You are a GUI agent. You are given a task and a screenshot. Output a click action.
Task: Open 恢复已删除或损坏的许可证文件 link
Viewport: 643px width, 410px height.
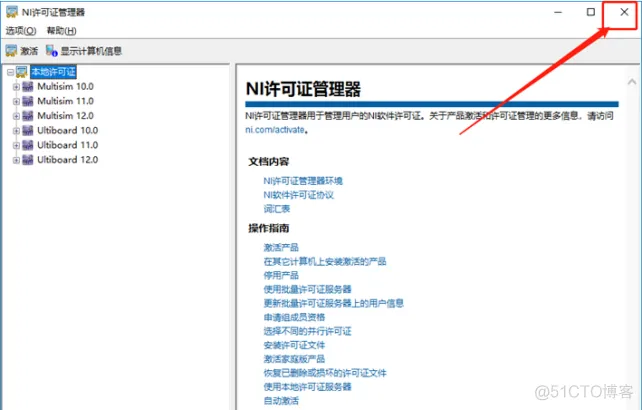325,373
